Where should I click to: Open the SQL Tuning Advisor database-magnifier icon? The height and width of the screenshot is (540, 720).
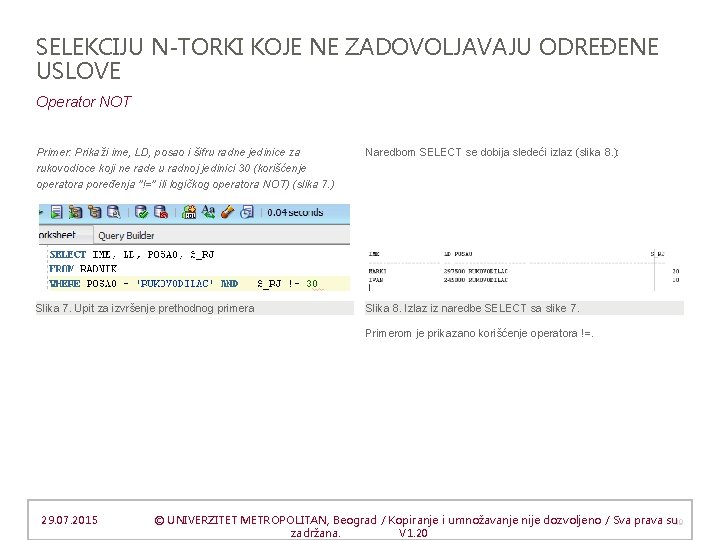[113, 212]
